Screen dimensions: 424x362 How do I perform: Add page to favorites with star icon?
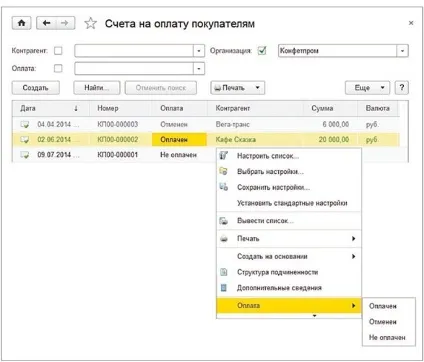point(90,23)
